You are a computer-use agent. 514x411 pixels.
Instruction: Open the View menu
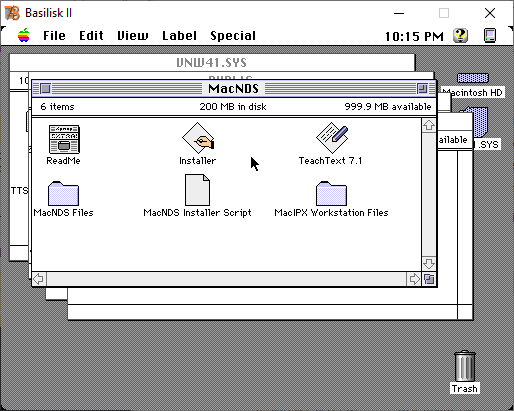[x=133, y=36]
